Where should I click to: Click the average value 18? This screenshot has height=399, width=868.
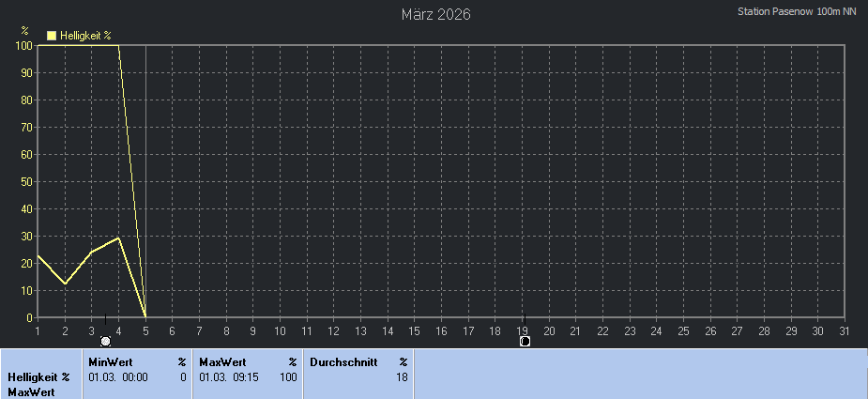402,376
